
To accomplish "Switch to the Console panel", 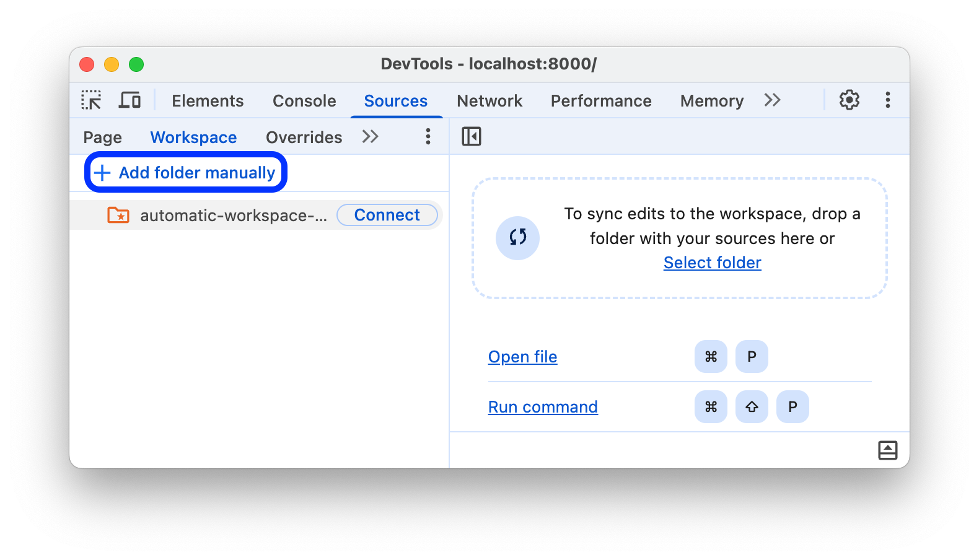I will click(x=304, y=100).
